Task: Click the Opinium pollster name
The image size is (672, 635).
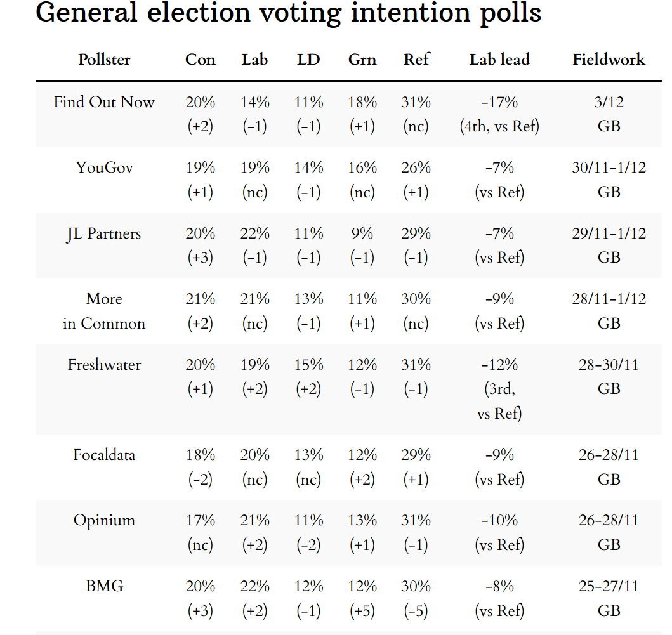Action: point(104,520)
